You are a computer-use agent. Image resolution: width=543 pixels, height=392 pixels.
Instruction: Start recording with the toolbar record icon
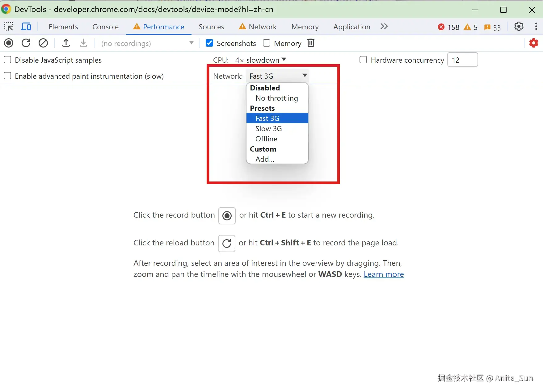point(9,43)
